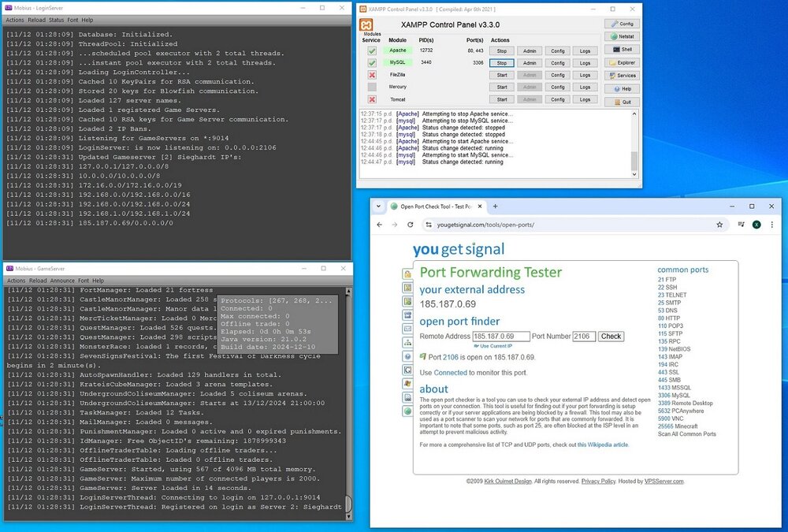Open the XAMPP Shell

(x=622, y=50)
